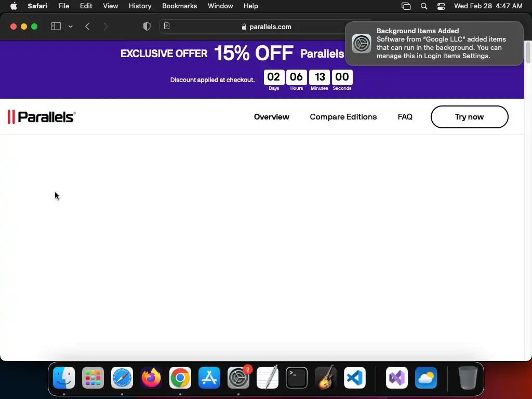Expand the sidebar tab group dropdown arrow

click(x=70, y=26)
